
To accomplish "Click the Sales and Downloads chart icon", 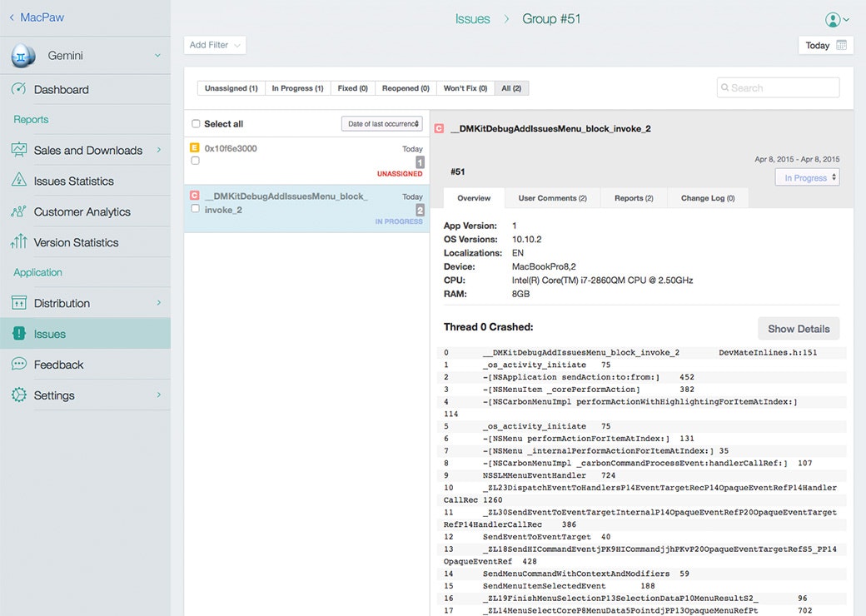I will [x=19, y=150].
